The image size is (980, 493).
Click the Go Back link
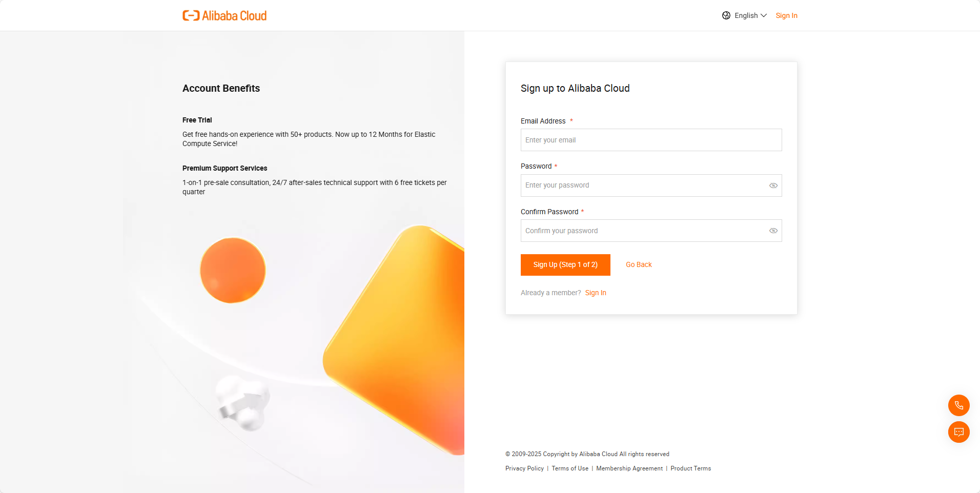point(639,265)
